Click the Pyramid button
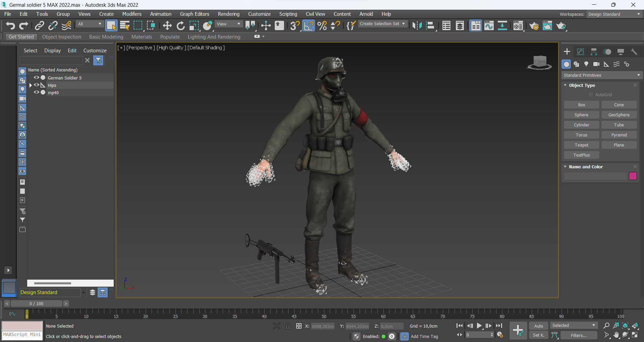 pyautogui.click(x=619, y=135)
